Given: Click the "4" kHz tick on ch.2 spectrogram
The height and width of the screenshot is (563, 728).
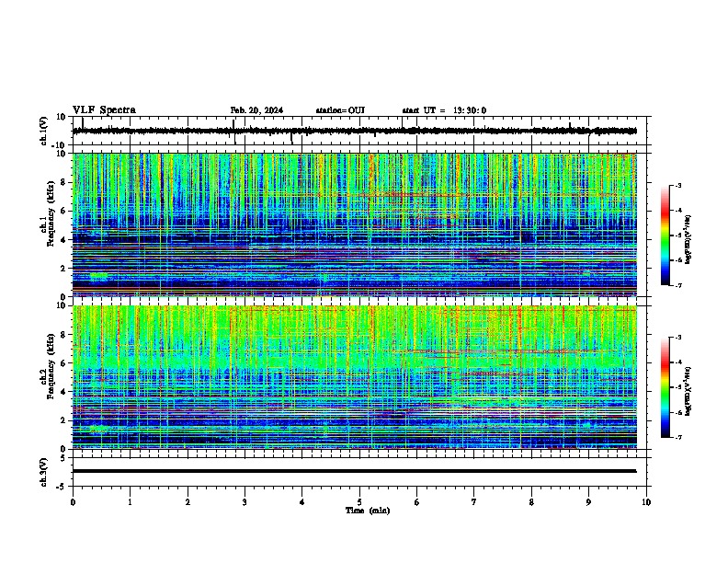Looking at the screenshot, I should (63, 392).
